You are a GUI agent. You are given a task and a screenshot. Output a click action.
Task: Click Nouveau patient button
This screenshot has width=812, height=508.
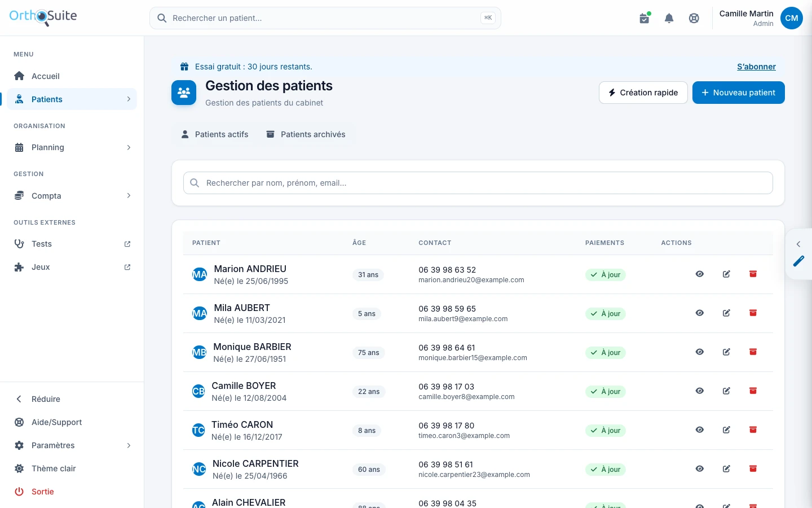[739, 93]
